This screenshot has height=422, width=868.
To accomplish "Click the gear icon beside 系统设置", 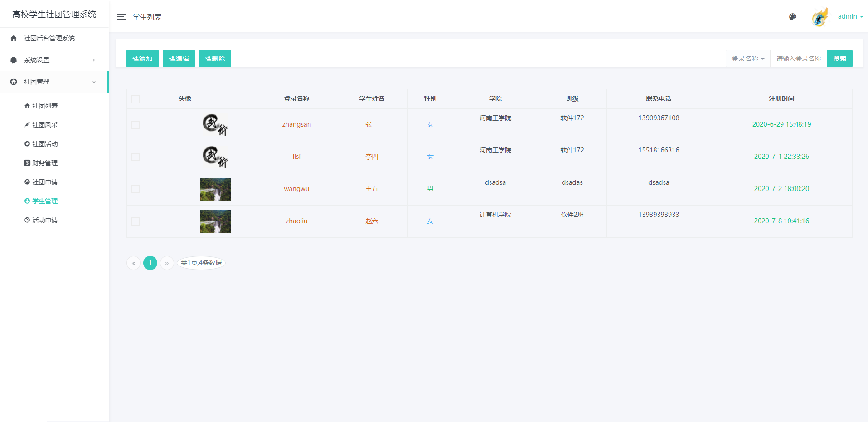I will pyautogui.click(x=14, y=60).
